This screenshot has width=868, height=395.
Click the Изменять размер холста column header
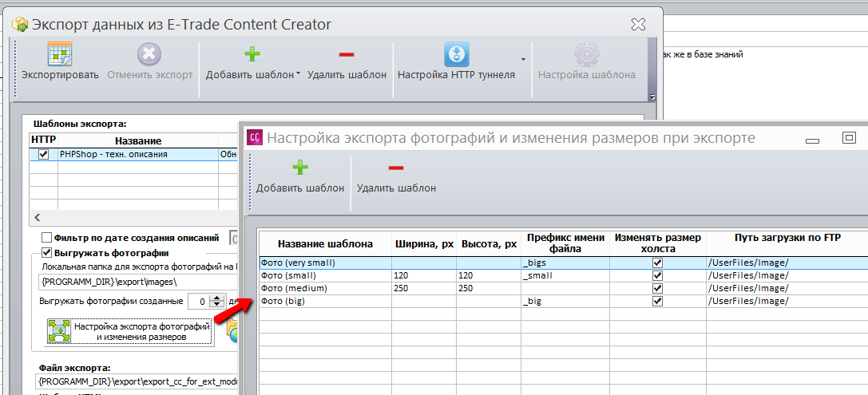click(658, 244)
